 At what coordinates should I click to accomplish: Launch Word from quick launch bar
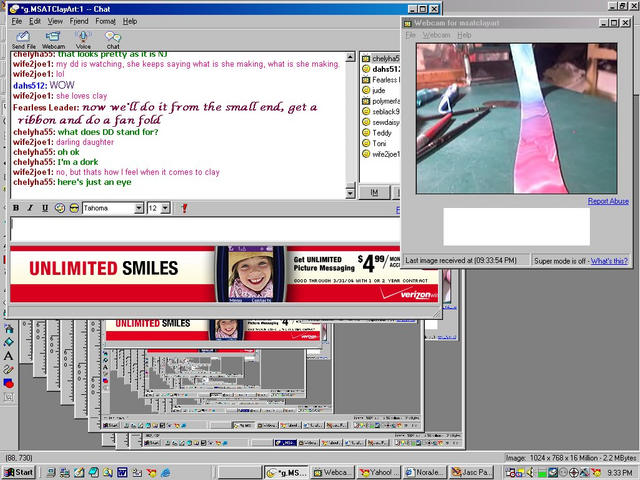[x=122, y=473]
